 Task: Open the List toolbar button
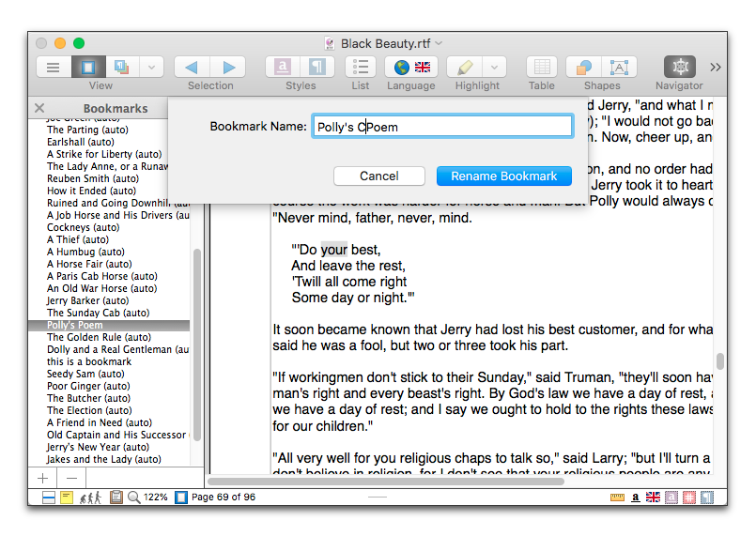click(x=361, y=67)
